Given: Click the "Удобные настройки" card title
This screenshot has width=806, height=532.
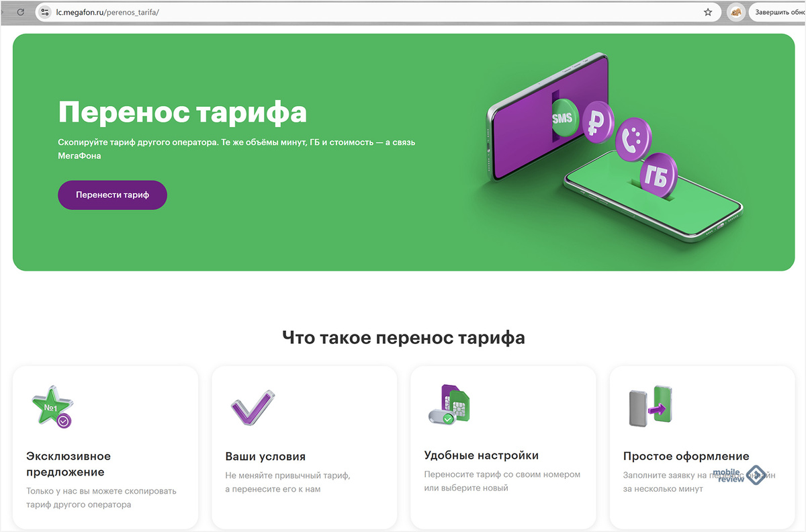Looking at the screenshot, I should [482, 455].
